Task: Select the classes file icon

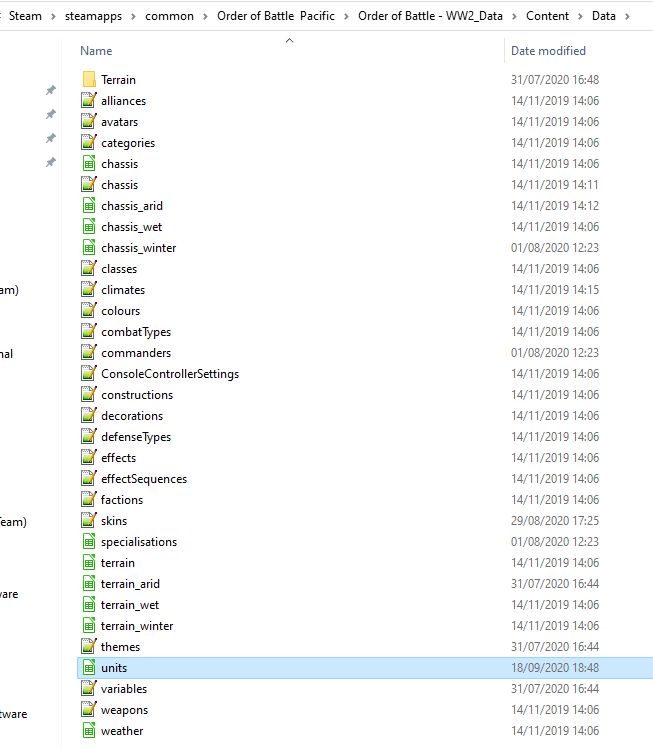Action: (89, 268)
